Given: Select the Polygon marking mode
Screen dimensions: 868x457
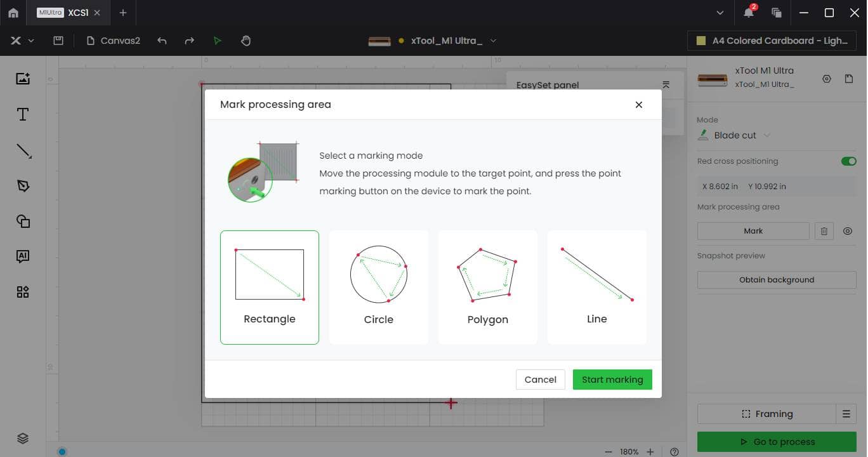Looking at the screenshot, I should (487, 287).
